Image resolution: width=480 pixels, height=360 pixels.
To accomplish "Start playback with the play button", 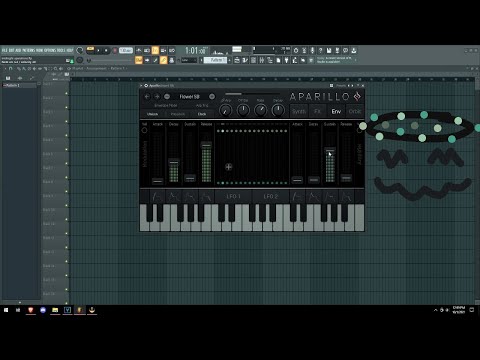I will 98,50.
